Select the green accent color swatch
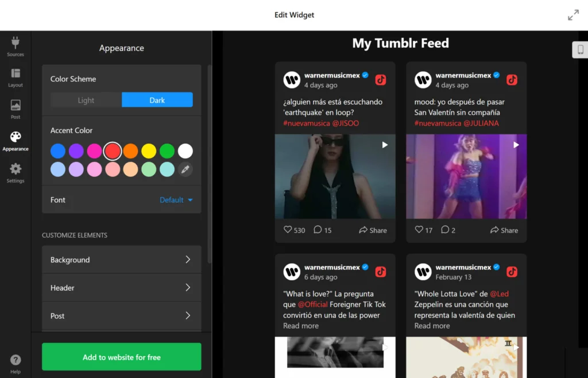 pyautogui.click(x=167, y=151)
